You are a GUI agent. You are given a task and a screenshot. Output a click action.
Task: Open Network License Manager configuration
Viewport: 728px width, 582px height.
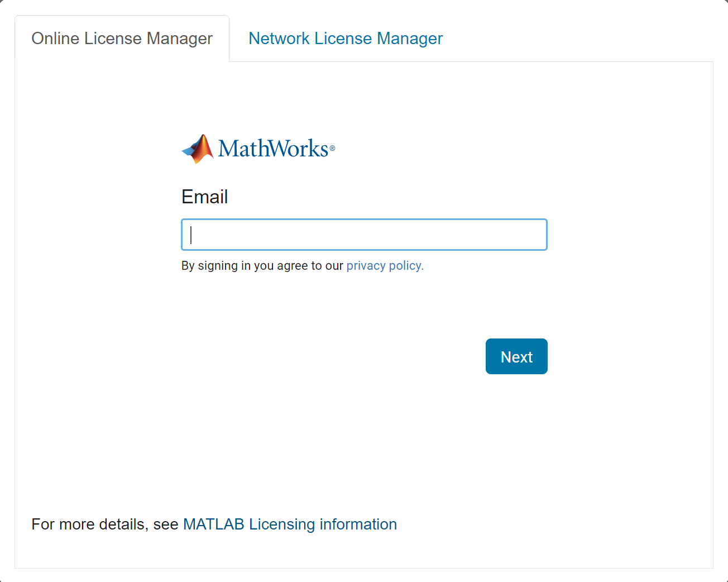tap(345, 38)
